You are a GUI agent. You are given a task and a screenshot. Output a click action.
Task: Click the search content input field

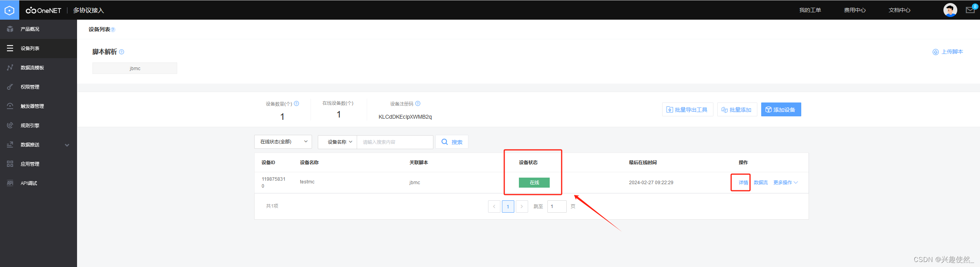395,142
